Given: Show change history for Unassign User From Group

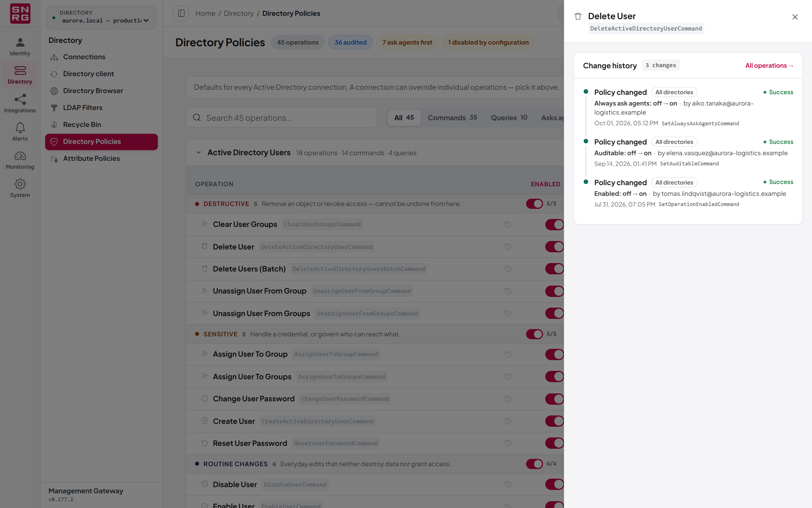Looking at the screenshot, I should [x=508, y=291].
